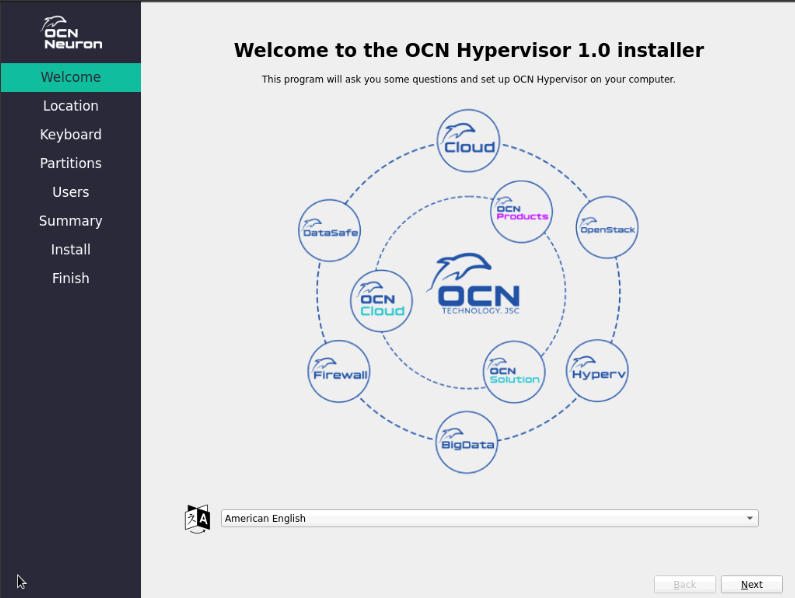The height and width of the screenshot is (598, 795).
Task: Open the Partitions step in sidebar
Action: [70, 163]
